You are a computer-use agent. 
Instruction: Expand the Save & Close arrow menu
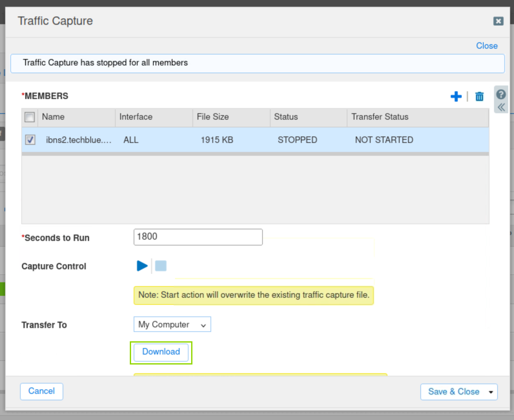tap(491, 392)
